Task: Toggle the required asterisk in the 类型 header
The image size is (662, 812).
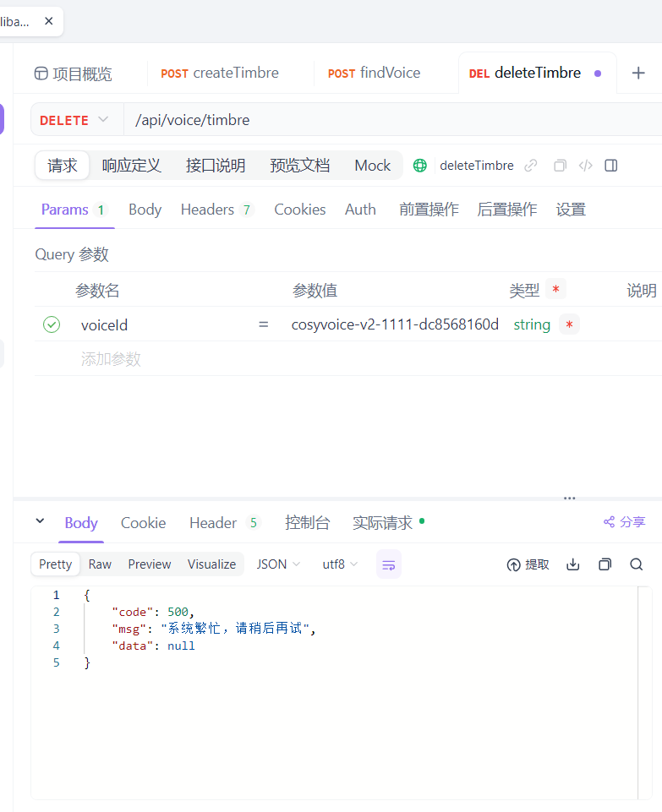Action: [555, 289]
